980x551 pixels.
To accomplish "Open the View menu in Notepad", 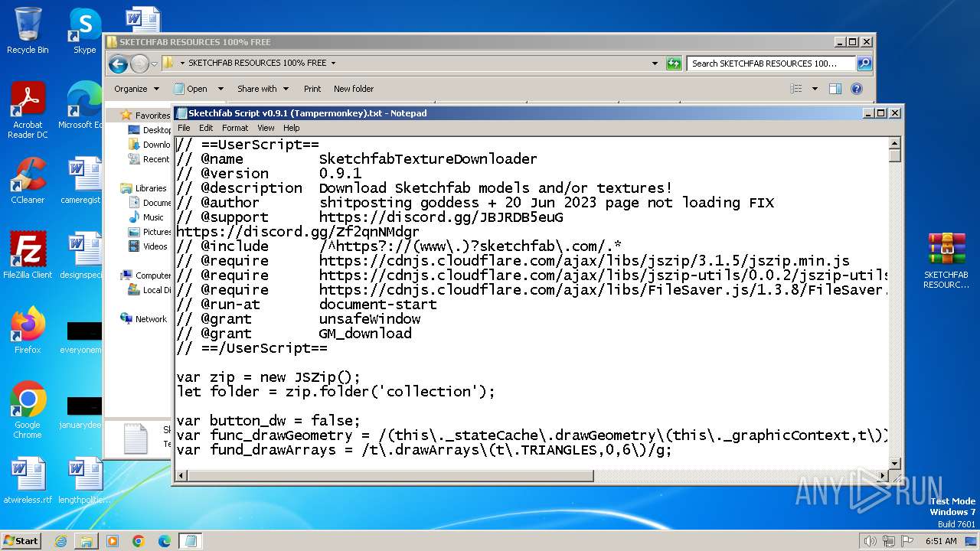I will (x=266, y=128).
